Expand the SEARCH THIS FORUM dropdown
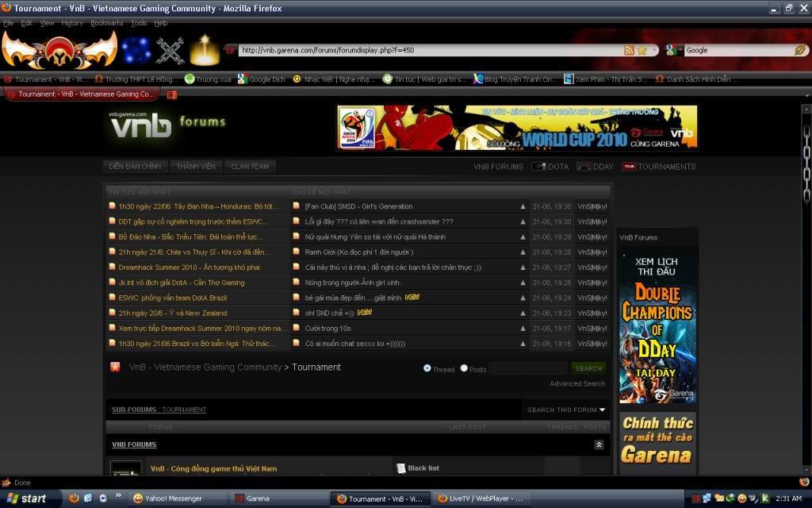Viewport: 812px width, 508px height. (566, 410)
